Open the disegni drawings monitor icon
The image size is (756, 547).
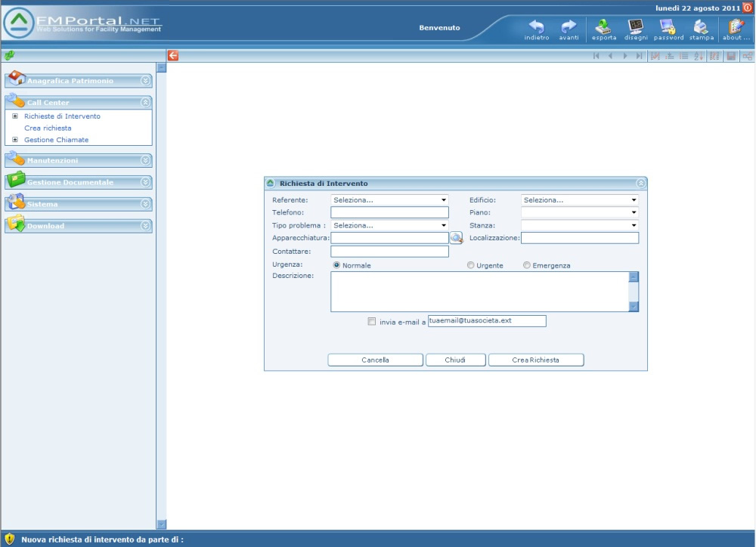pyautogui.click(x=636, y=26)
